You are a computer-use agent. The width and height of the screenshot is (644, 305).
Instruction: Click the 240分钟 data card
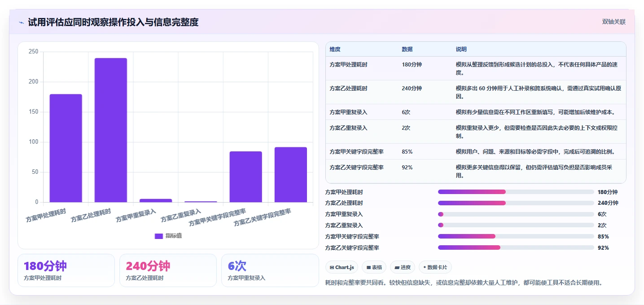click(168, 270)
